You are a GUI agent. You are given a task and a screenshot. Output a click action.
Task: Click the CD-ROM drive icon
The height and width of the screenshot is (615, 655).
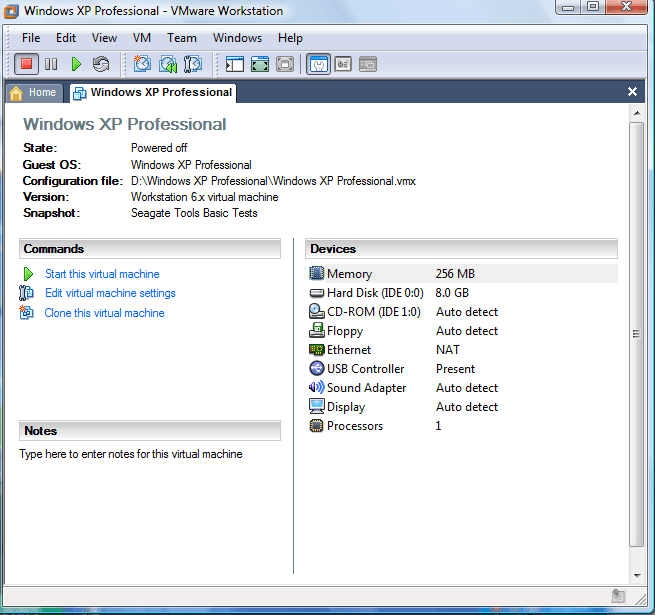click(x=317, y=311)
